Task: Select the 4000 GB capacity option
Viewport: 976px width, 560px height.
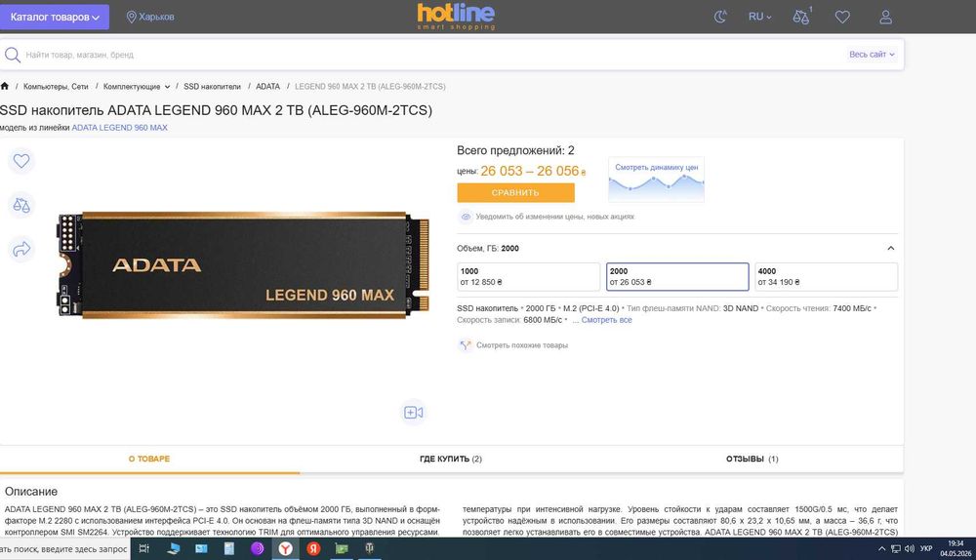Action: (x=826, y=277)
